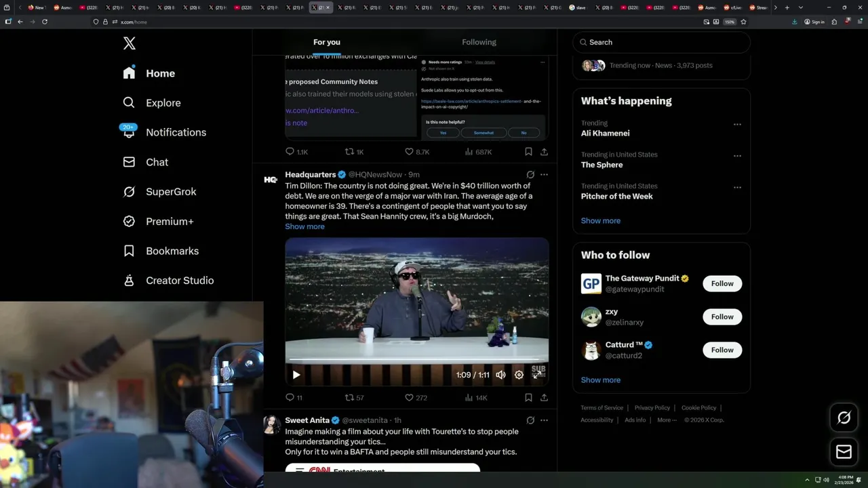
Task: Open video settings gear
Action: [519, 375]
